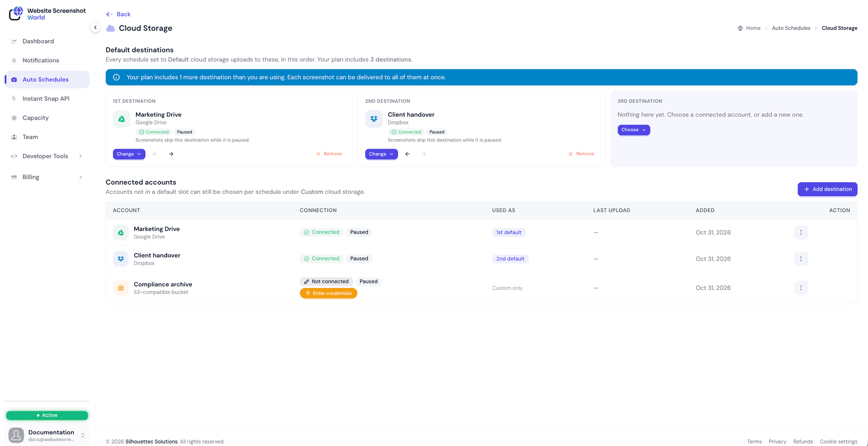Open the Silhouettec Solutions footer link
The height and width of the screenshot is (446, 868).
151,442
